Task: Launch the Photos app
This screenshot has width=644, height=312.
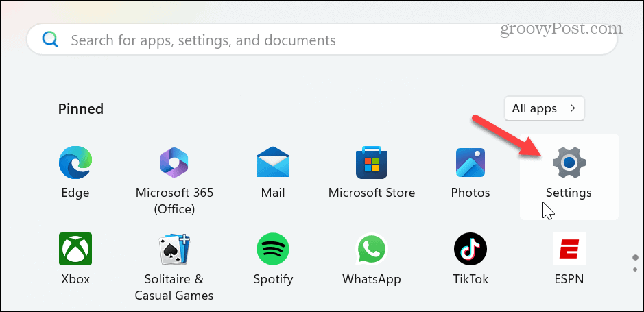Action: [x=470, y=163]
